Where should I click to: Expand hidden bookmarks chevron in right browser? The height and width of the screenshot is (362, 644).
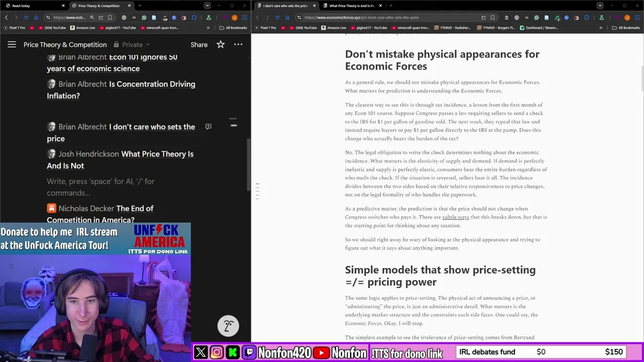(x=601, y=28)
